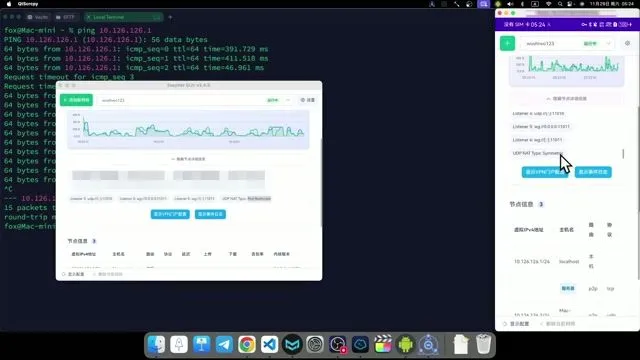The width and height of the screenshot is (640, 360).
Task: Click the Wi-Fi icon in menu bar
Action: click(549, 4)
